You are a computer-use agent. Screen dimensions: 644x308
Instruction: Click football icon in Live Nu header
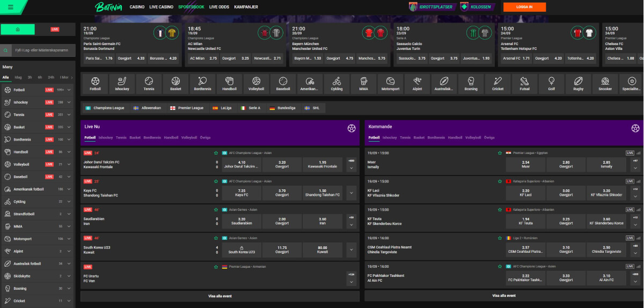tap(352, 128)
